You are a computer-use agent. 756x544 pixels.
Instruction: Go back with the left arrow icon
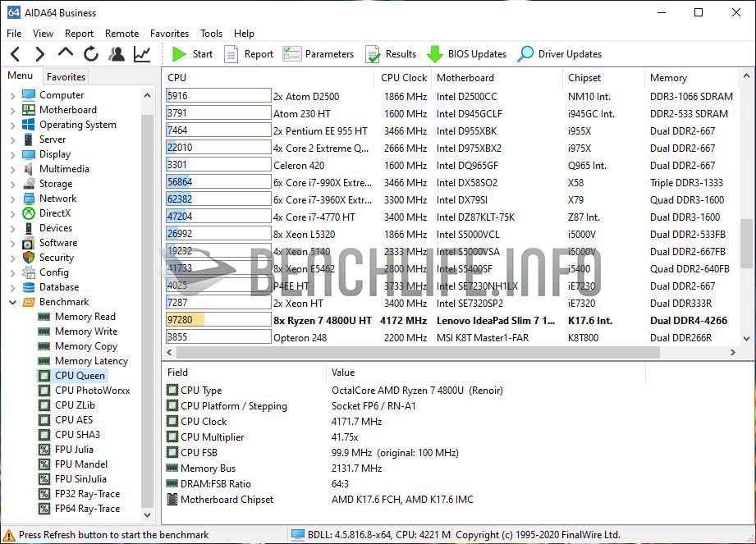coord(16,54)
